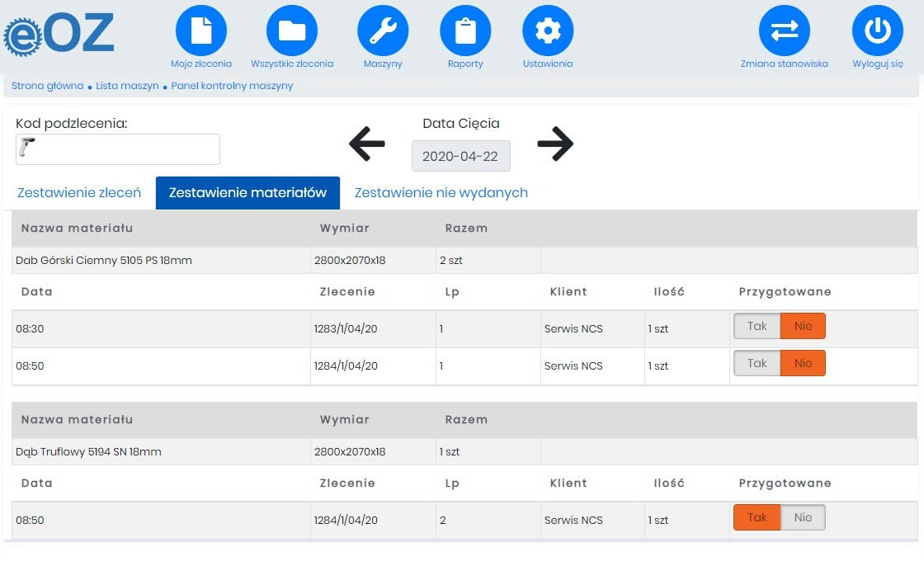Click Wyloguj się power icon
924x566 pixels.
pyautogui.click(x=877, y=31)
